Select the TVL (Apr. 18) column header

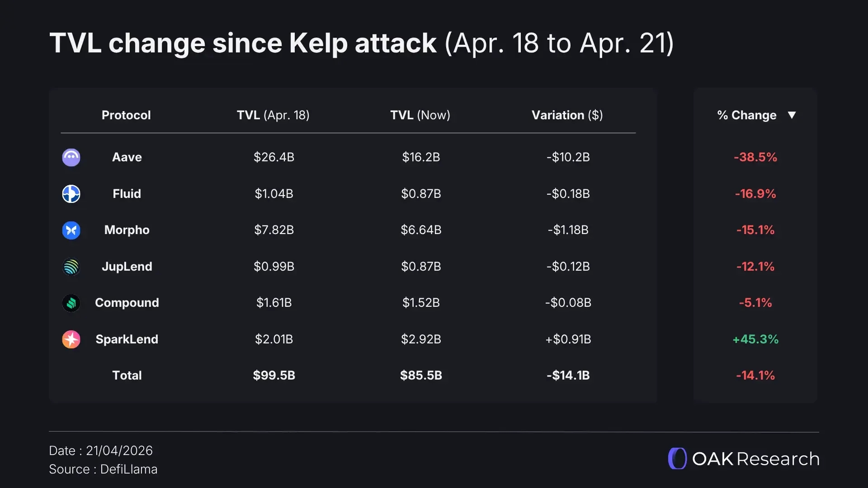click(x=273, y=115)
